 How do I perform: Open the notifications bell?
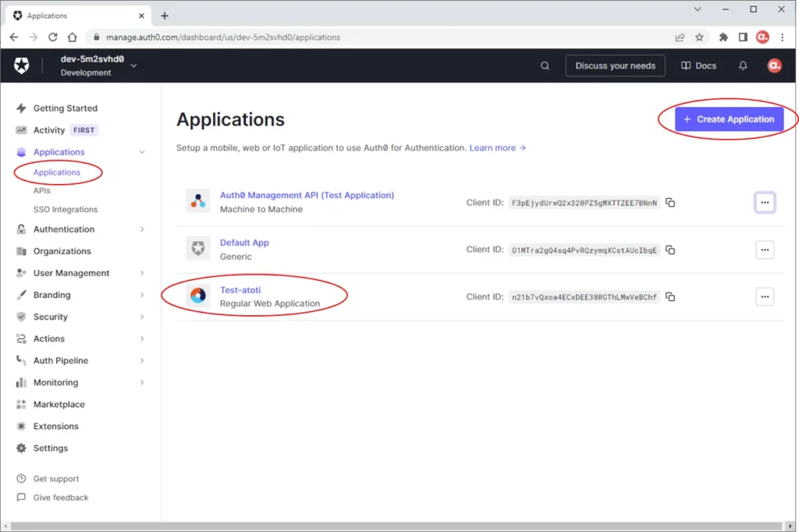coord(743,66)
